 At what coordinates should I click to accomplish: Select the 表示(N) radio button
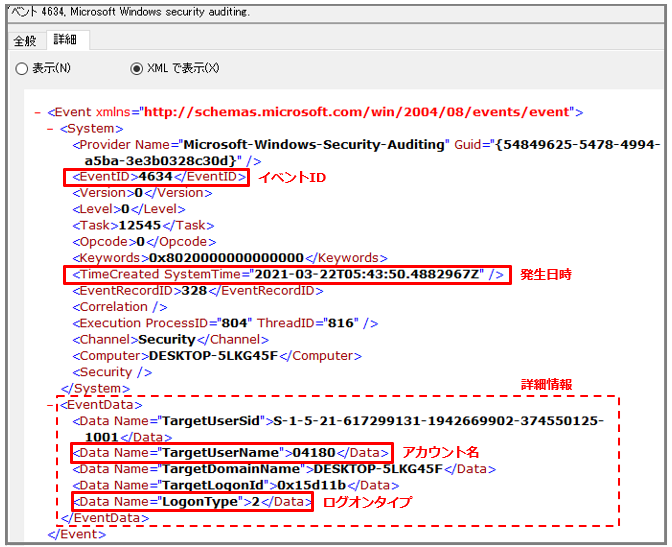pos(21,69)
